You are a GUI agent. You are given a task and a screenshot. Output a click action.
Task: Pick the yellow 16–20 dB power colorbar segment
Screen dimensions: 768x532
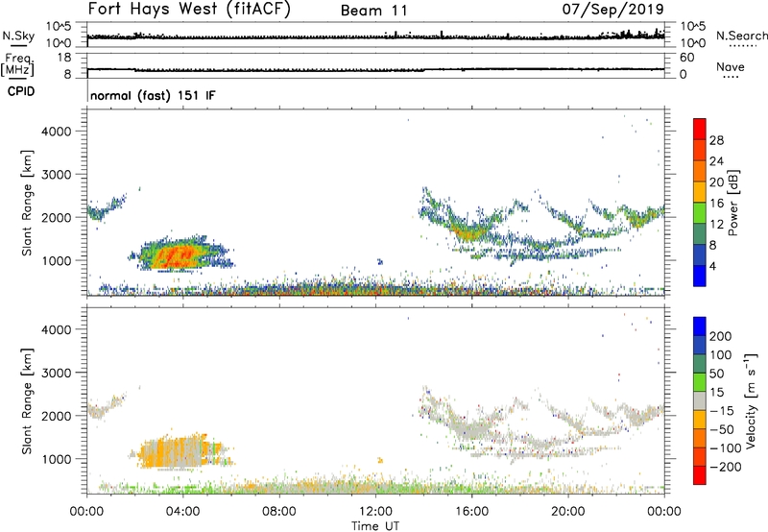point(700,192)
